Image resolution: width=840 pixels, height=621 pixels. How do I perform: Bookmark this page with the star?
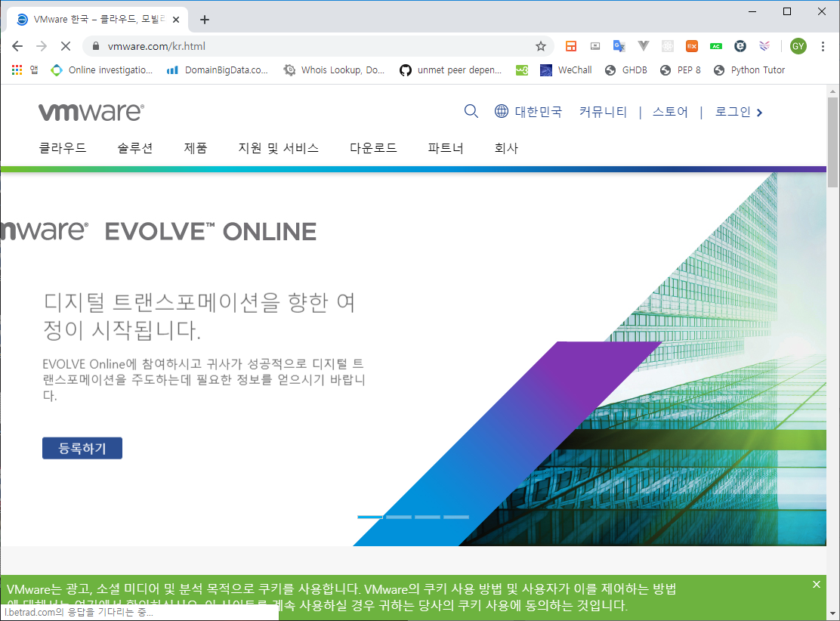[x=541, y=46]
